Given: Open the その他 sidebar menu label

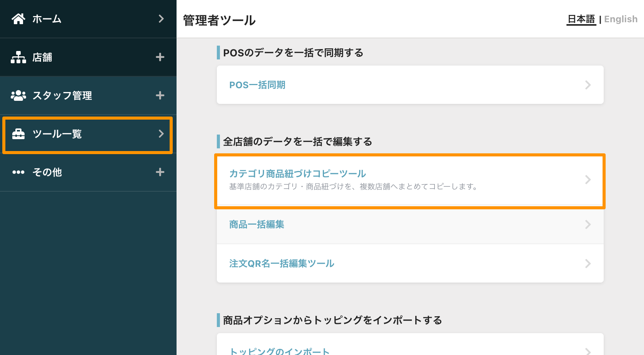Looking at the screenshot, I should pyautogui.click(x=47, y=172).
